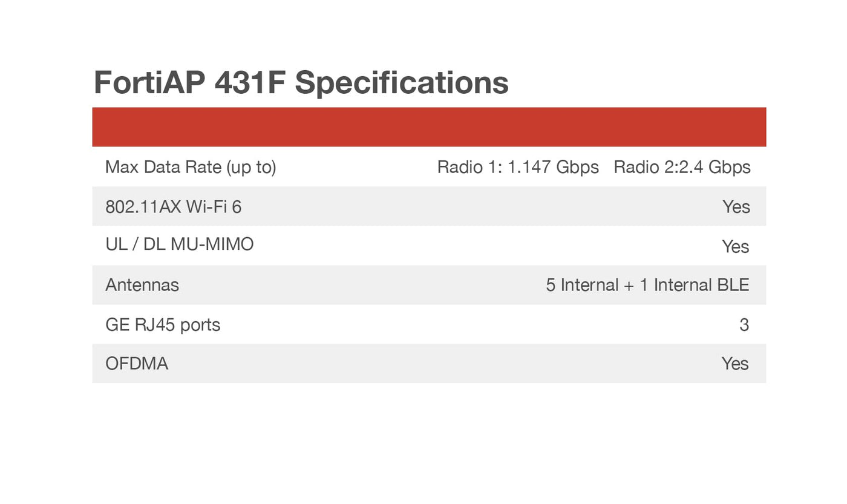Click the 431F model number in the title

249,82
